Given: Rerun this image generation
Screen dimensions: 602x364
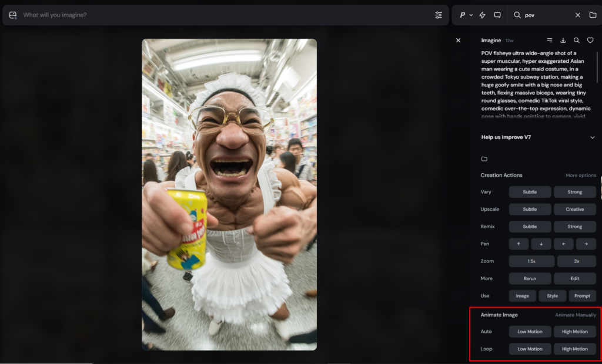Looking at the screenshot, I should [x=530, y=278].
